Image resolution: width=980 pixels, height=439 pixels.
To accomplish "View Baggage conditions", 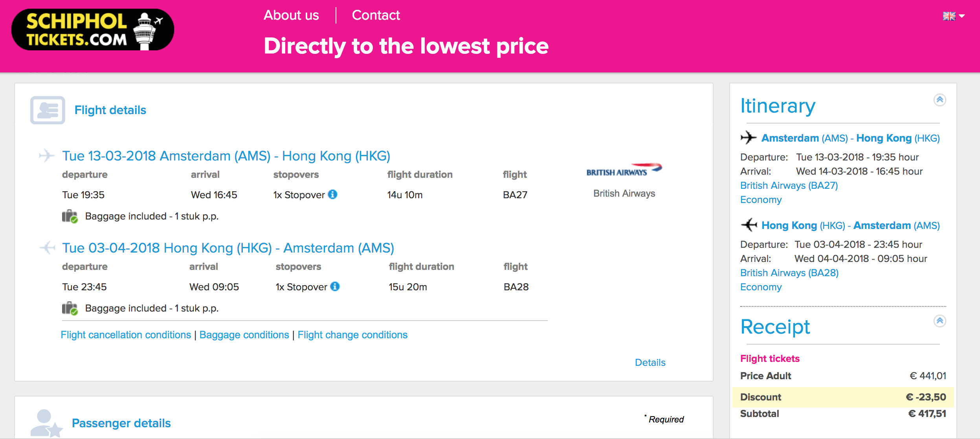I will click(x=244, y=335).
